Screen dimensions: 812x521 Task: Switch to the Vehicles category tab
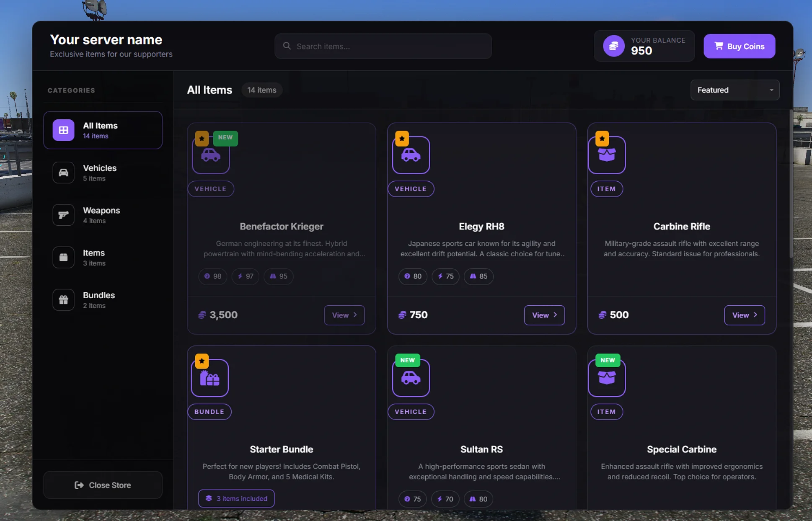coord(103,173)
